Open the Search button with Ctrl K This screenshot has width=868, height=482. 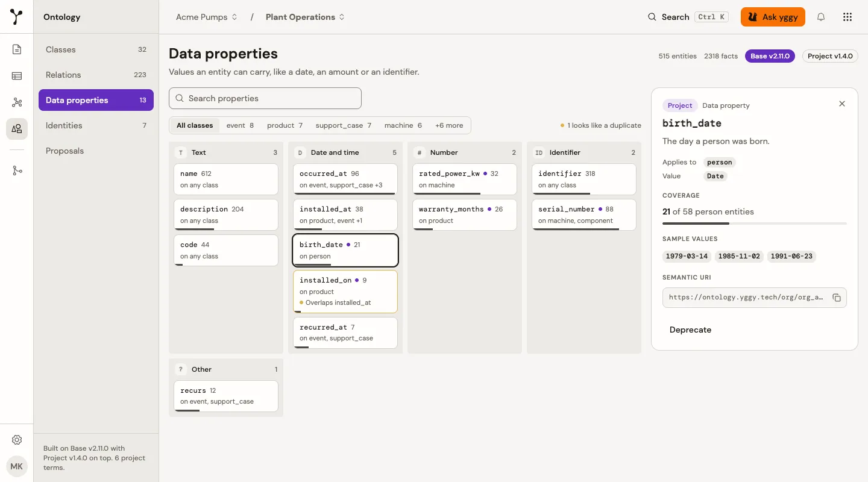click(x=687, y=17)
